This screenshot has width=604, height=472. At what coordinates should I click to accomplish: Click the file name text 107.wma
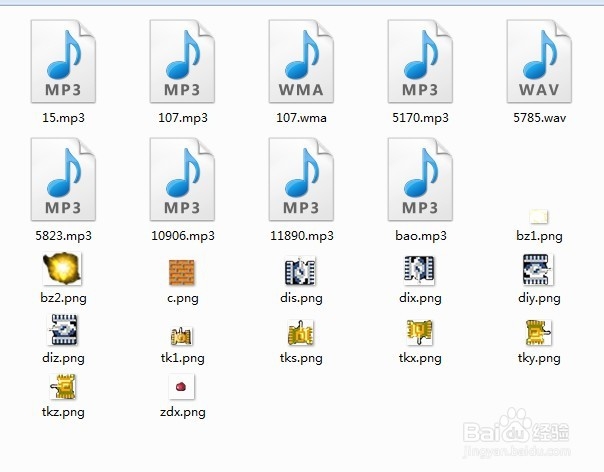click(x=301, y=118)
